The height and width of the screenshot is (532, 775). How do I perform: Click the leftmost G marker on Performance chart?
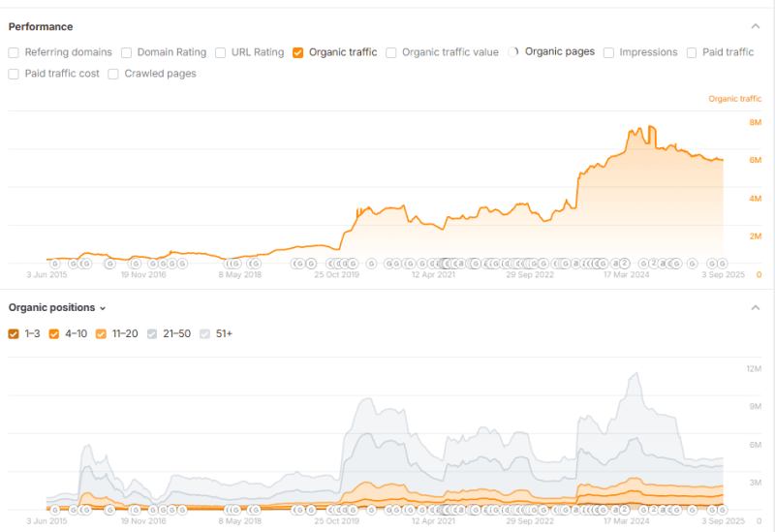point(54,263)
